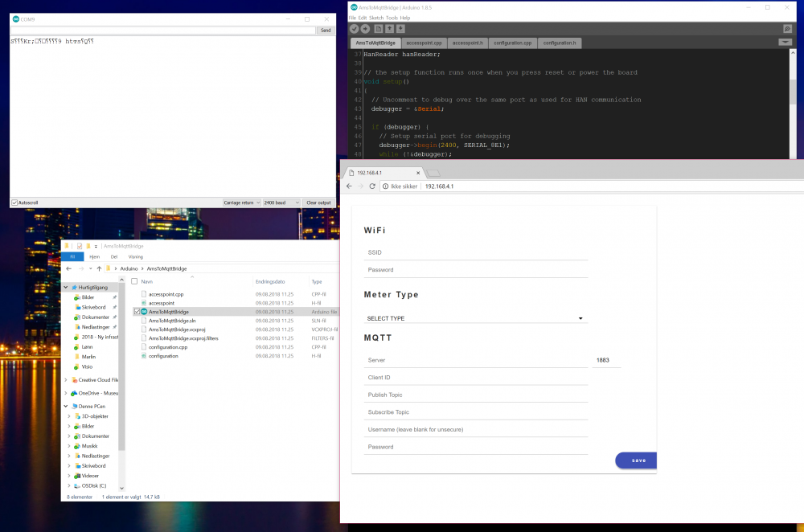Click the Save sketch toolbar icon
The image size is (804, 532).
[401, 29]
